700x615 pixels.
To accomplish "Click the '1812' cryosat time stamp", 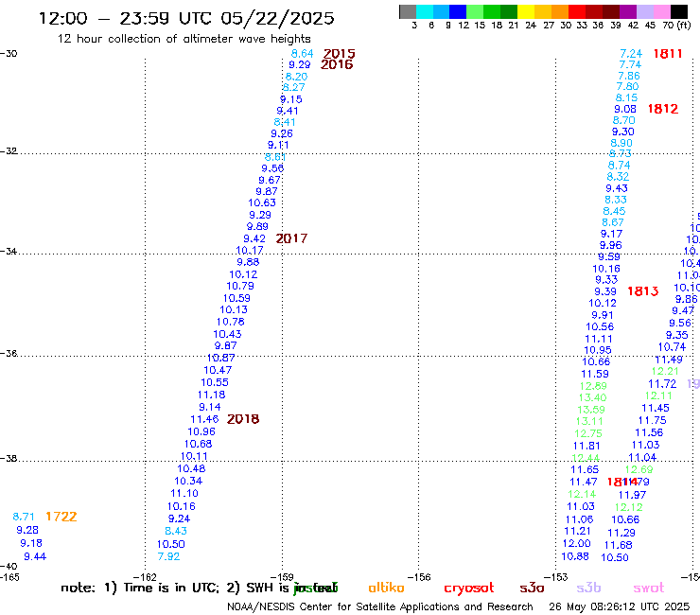I will 663,109.
